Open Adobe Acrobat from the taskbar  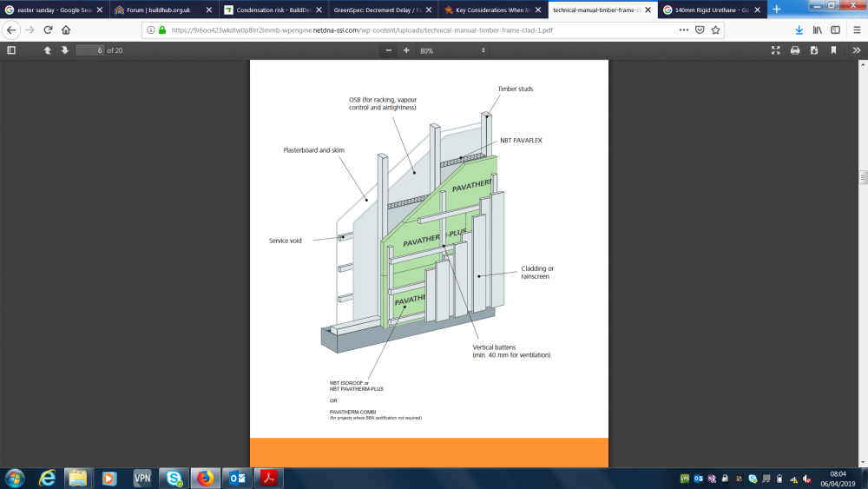click(x=268, y=478)
